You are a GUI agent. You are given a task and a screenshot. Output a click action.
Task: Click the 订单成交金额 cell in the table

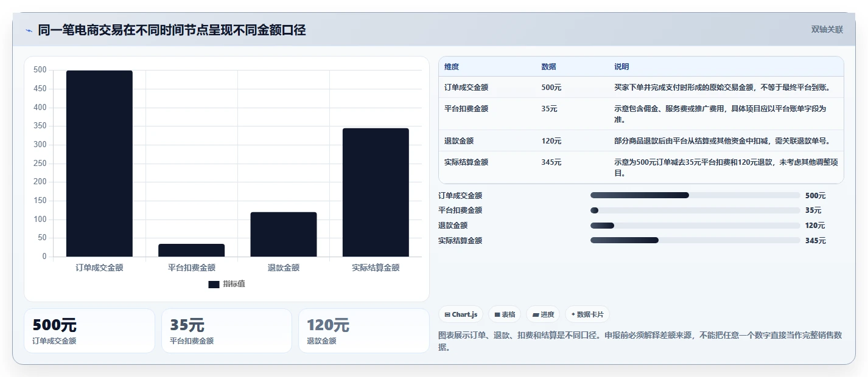[x=466, y=88]
